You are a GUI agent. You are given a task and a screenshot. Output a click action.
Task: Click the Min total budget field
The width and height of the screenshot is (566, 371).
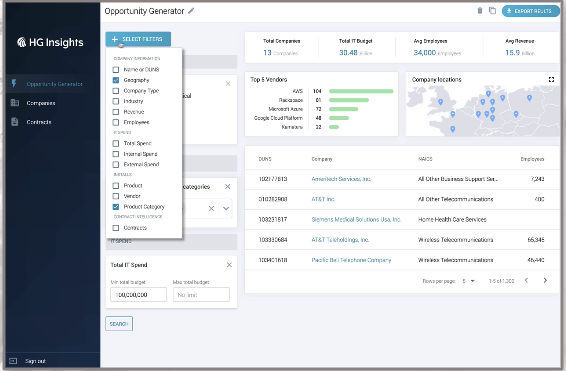point(139,294)
